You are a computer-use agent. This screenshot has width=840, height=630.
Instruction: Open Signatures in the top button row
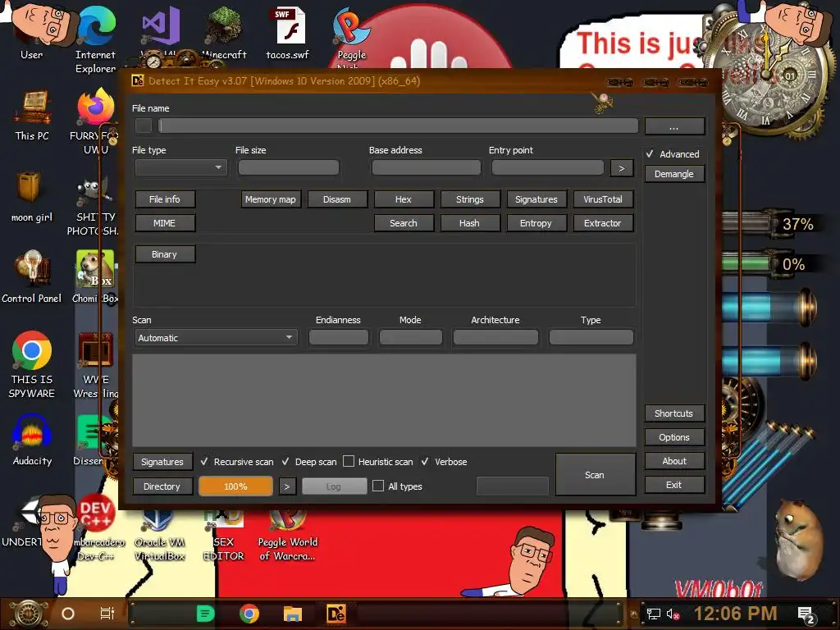(536, 199)
